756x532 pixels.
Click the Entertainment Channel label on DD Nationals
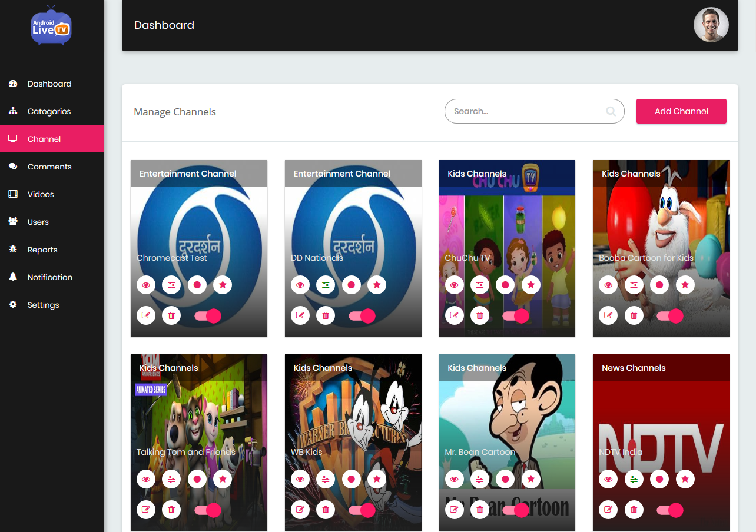(x=342, y=174)
